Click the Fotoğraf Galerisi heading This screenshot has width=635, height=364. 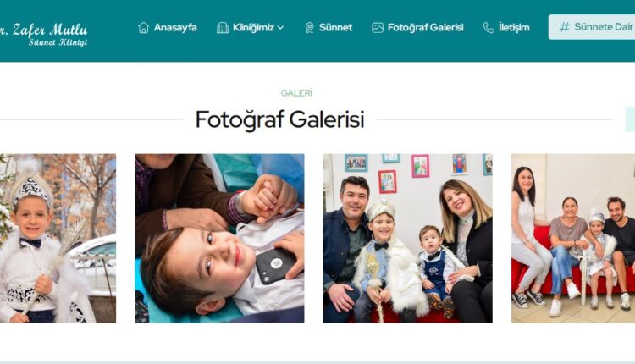tap(280, 120)
